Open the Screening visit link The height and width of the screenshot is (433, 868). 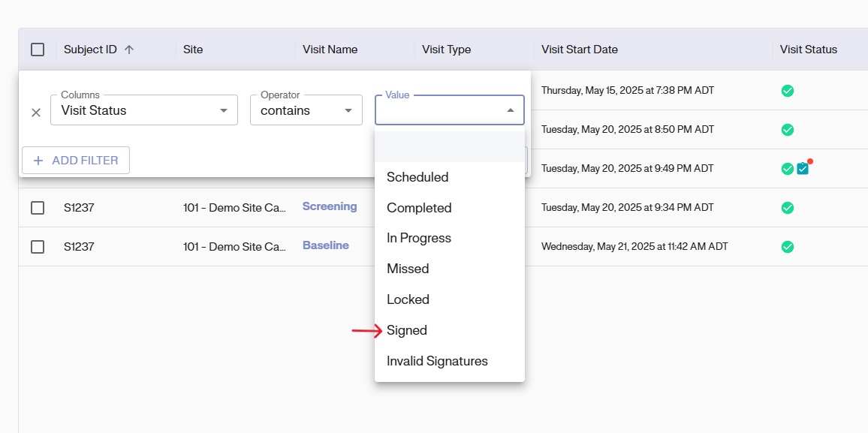(x=330, y=206)
